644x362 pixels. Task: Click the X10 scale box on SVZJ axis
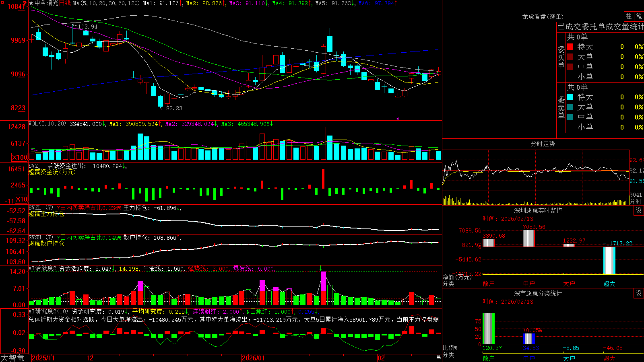(21, 199)
